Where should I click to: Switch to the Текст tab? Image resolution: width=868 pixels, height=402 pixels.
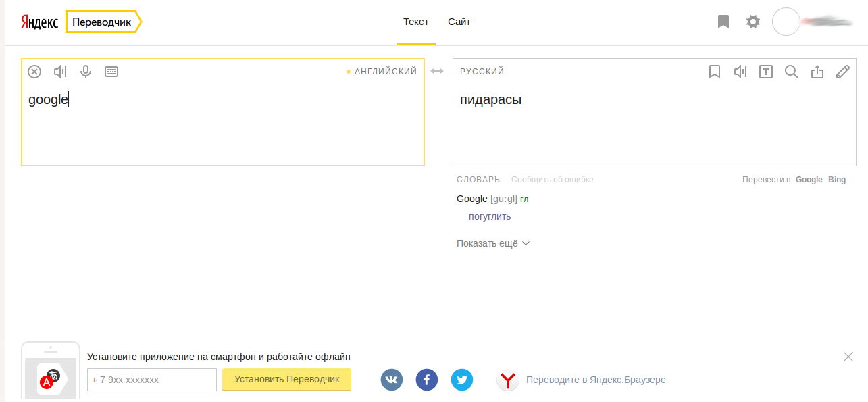(416, 22)
